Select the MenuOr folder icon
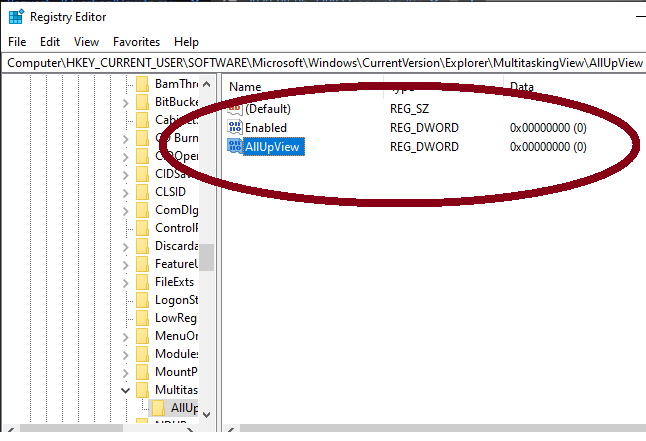Image resolution: width=646 pixels, height=441 pixels. tap(143, 336)
